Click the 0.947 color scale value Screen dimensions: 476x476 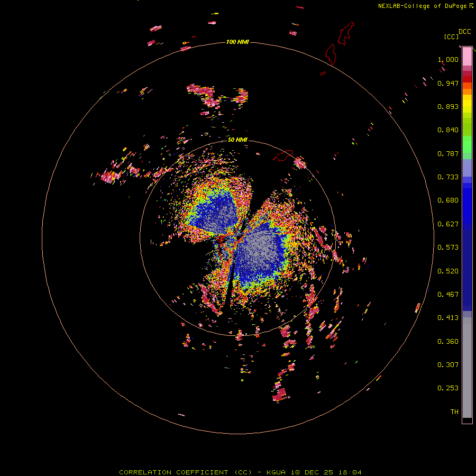(448, 83)
